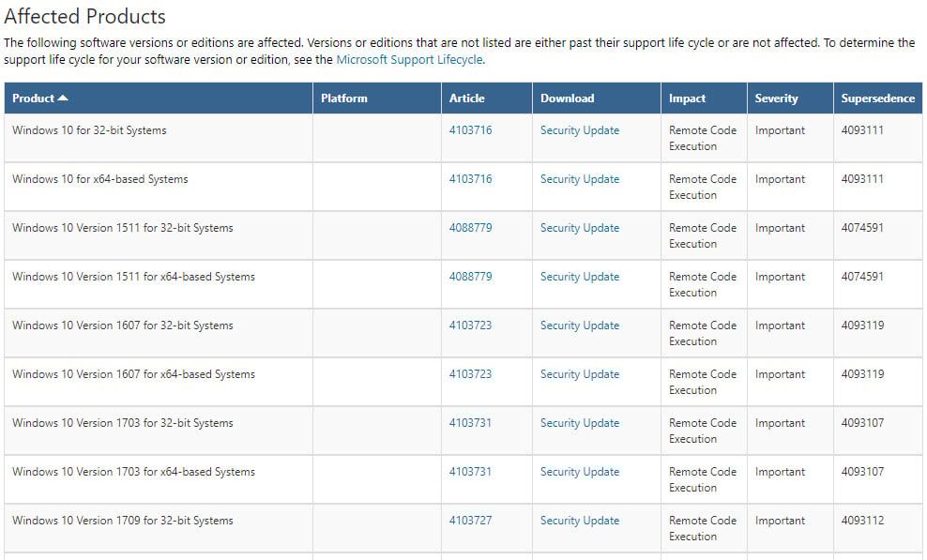Open article 4088779 for Version 1511 32-bit
The image size is (927, 560).
tap(470, 228)
